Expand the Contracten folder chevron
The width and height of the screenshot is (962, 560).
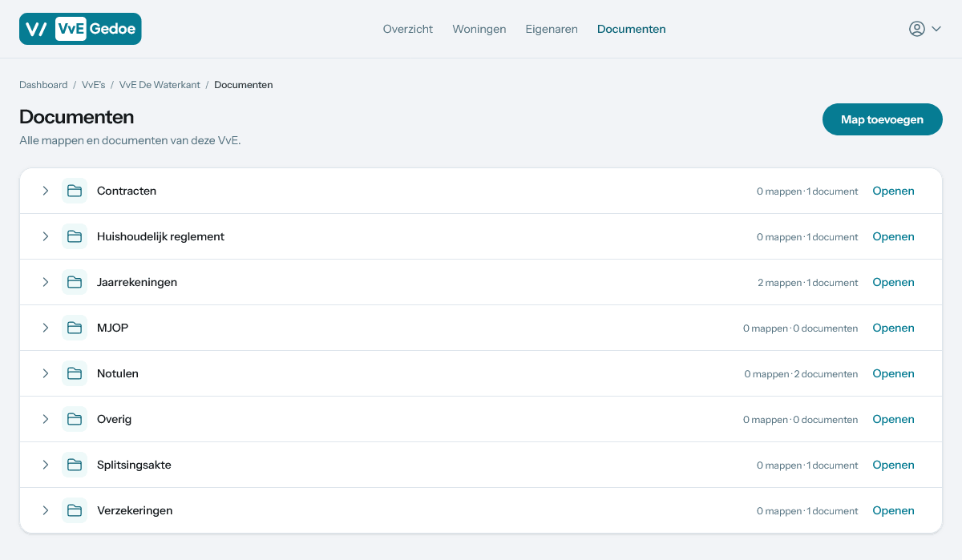46,191
